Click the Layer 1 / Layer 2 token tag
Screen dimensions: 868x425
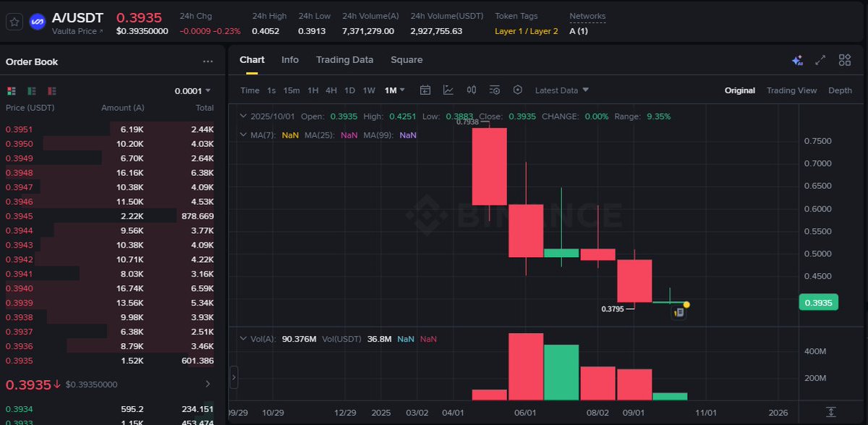coord(527,31)
